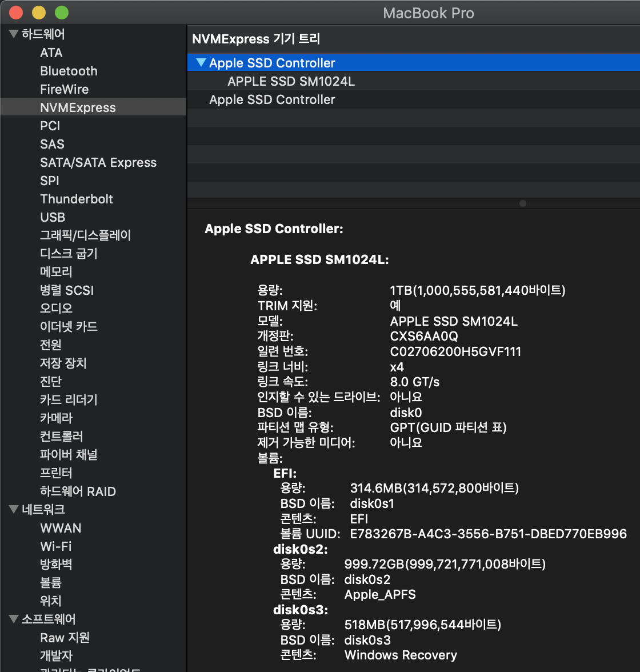The image size is (640, 672).
Task: Open 카메라 hardware entry
Action: (56, 418)
